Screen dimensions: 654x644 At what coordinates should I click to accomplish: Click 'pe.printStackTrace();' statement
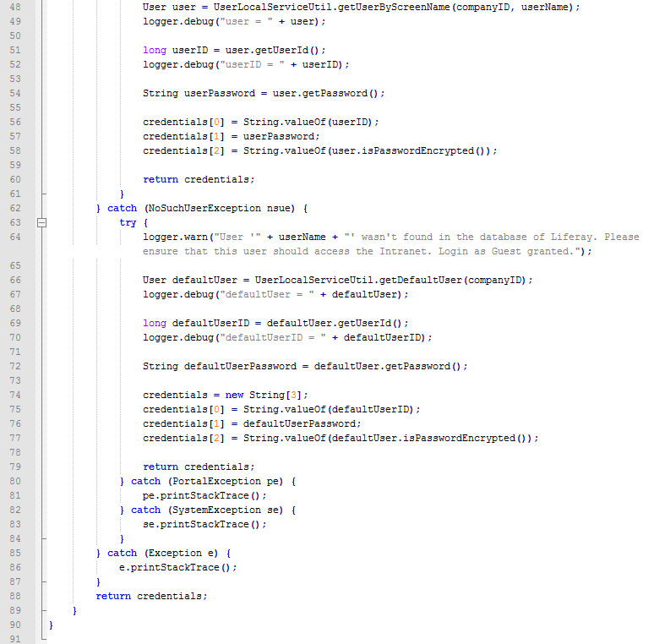tap(204, 495)
